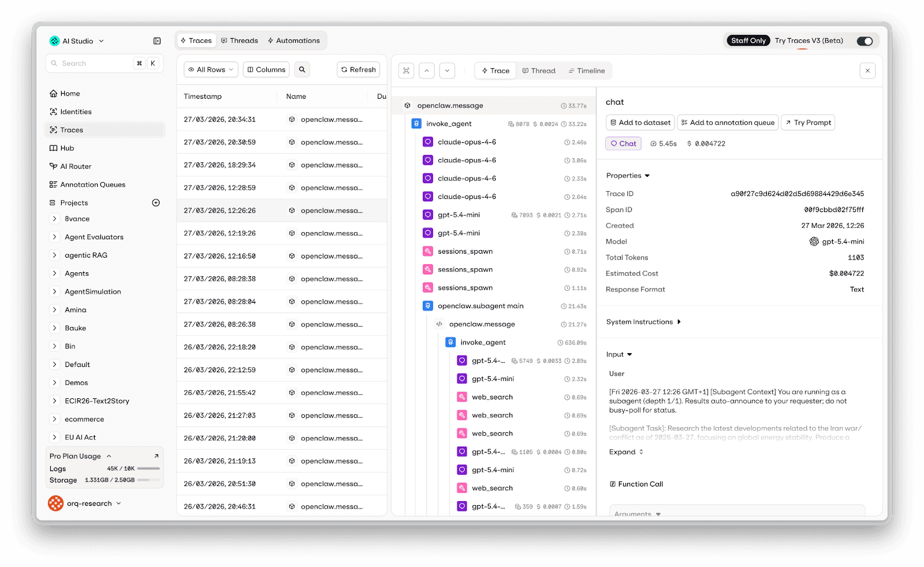This screenshot has height=567, width=924.
Task: Select the Trace view tab
Action: point(495,71)
